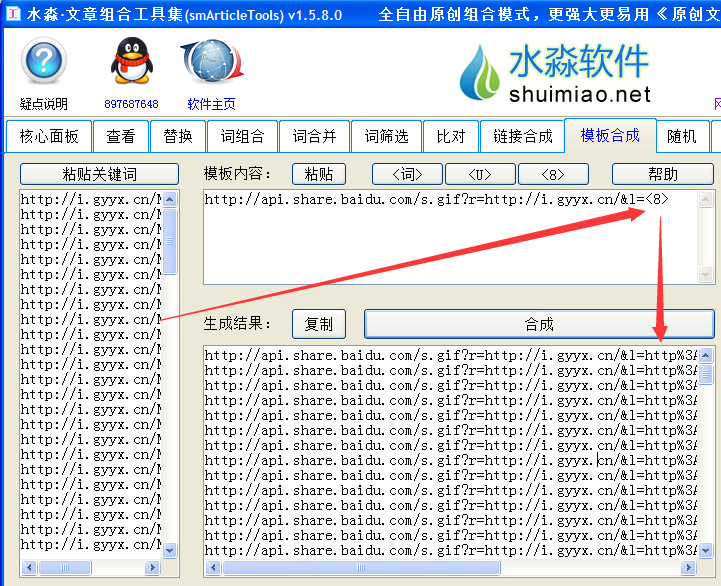This screenshot has width=721, height=586.
Task: Open the 软件主页 text link
Action: 212,104
